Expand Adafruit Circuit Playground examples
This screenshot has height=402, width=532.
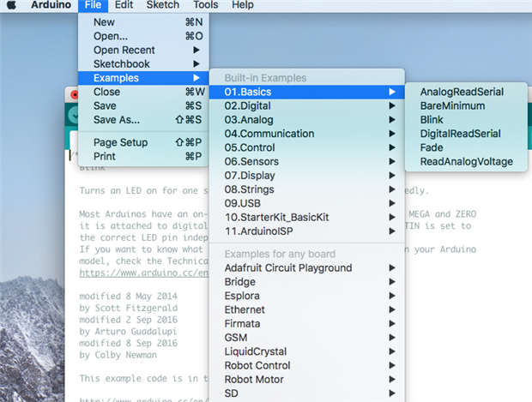pyautogui.click(x=306, y=267)
